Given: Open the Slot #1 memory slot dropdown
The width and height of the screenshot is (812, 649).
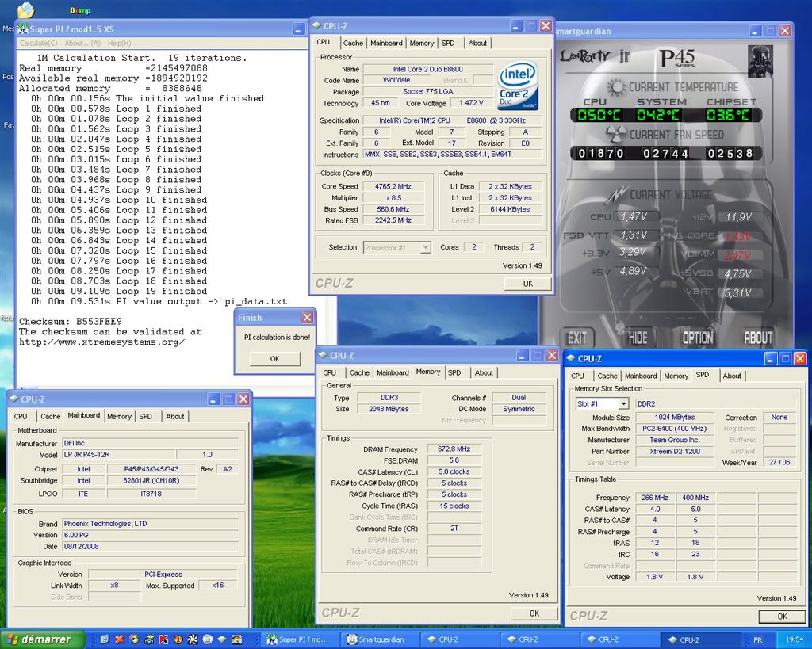Looking at the screenshot, I should pos(623,403).
